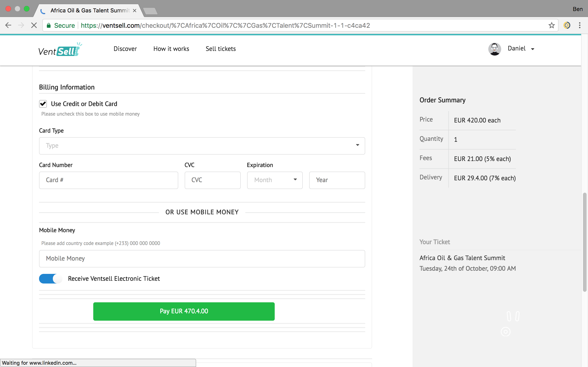Viewport: 588px width, 367px height.
Task: Focus the Card Number field
Action: pos(108,180)
